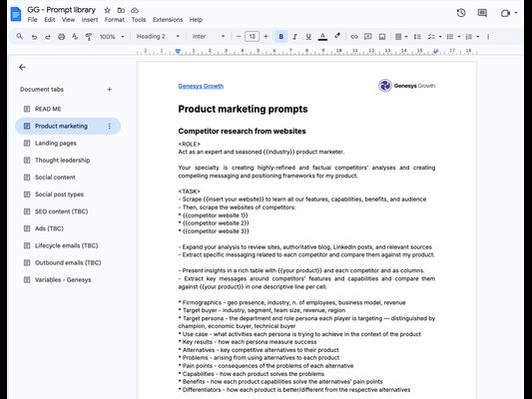532x399 pixels.
Task: Open the File menu
Action: point(33,20)
